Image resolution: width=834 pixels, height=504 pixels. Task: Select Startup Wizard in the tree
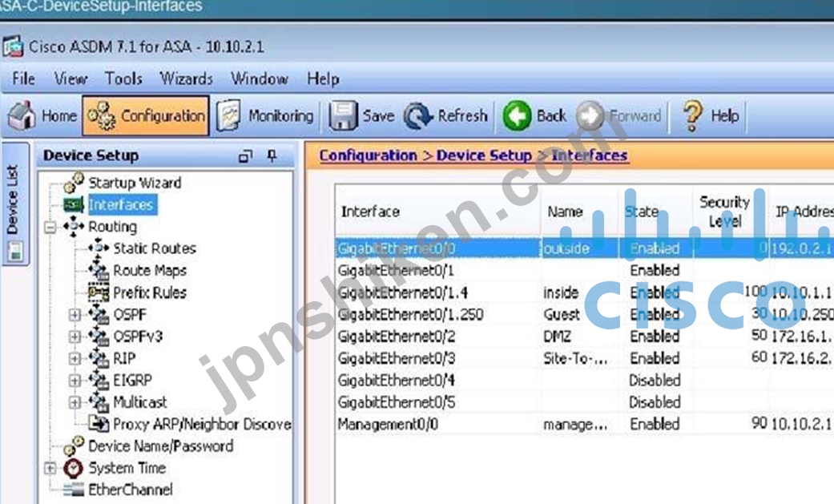point(135,183)
